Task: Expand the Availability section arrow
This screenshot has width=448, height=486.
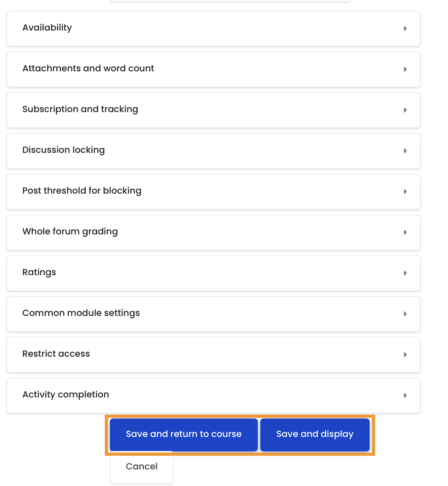Action: click(x=405, y=29)
